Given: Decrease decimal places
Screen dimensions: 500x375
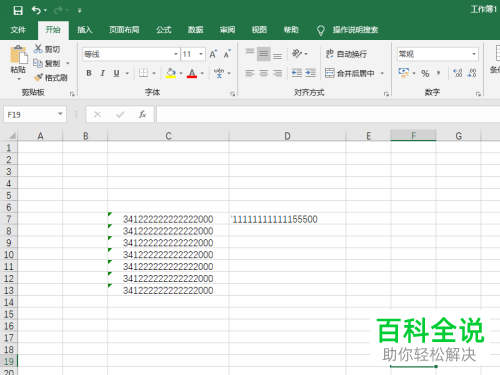Looking at the screenshot, I should [472, 73].
